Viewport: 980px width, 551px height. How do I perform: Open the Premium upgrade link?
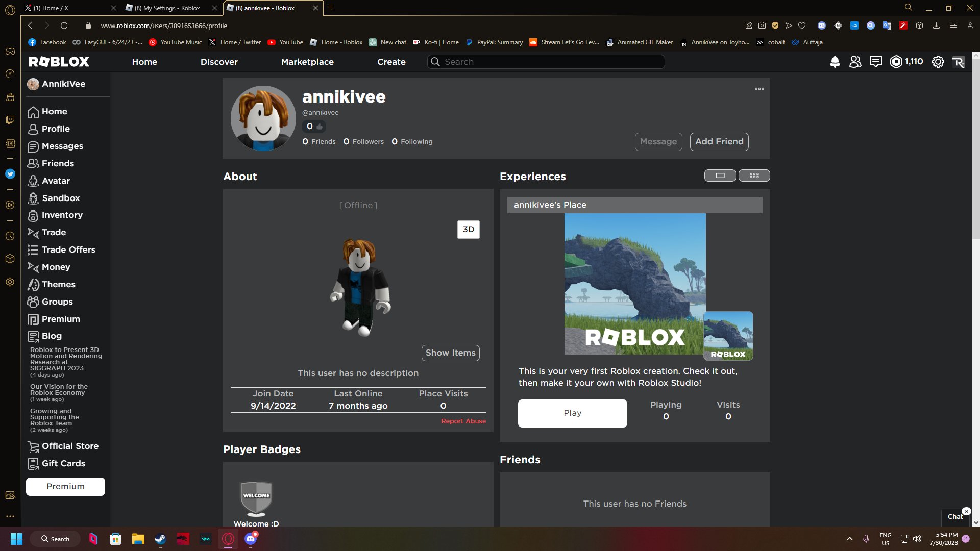(65, 486)
